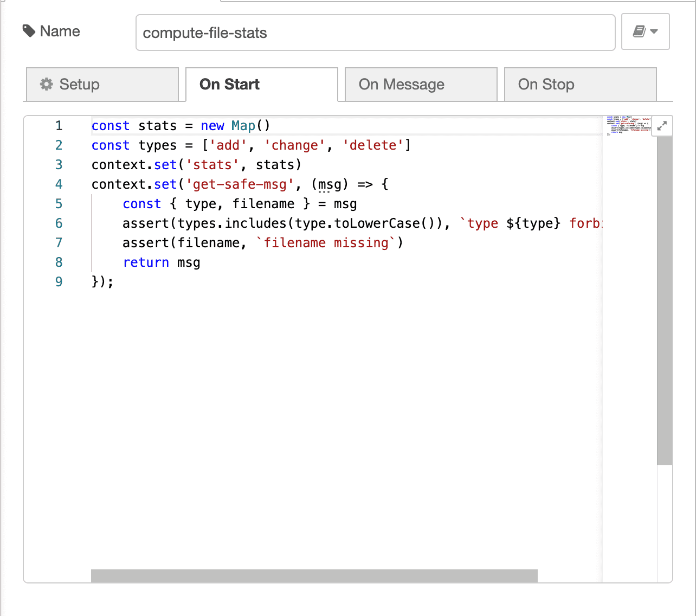Click the `filename missing` template string

pos(326,243)
